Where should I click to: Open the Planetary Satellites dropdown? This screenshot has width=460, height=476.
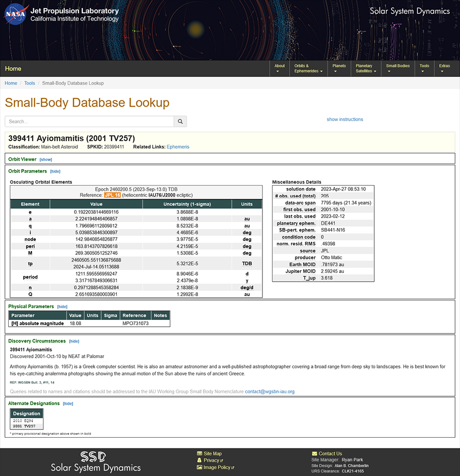tap(366, 68)
